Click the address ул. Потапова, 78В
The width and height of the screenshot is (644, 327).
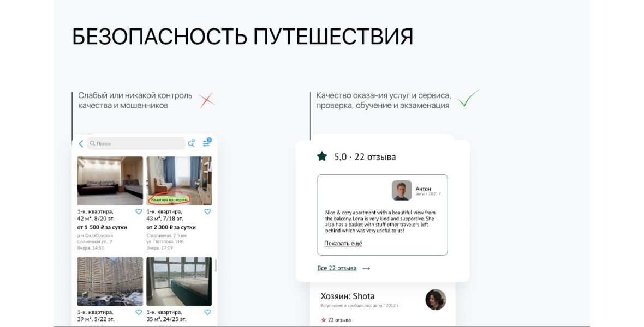165,241
